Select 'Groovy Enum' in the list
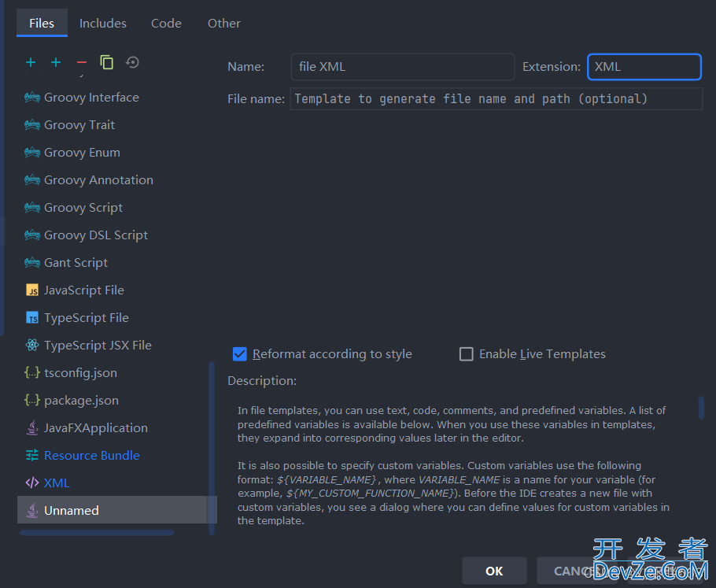The image size is (716, 588). pyautogui.click(x=82, y=152)
